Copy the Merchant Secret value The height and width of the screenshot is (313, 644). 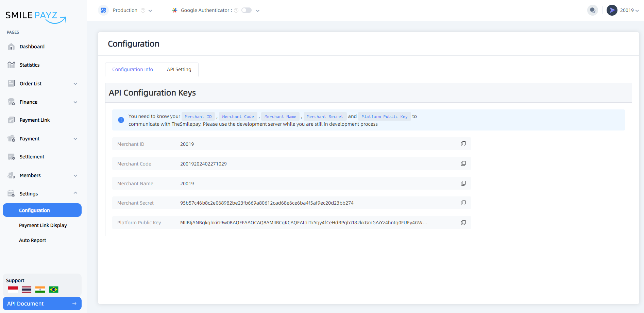pyautogui.click(x=463, y=203)
